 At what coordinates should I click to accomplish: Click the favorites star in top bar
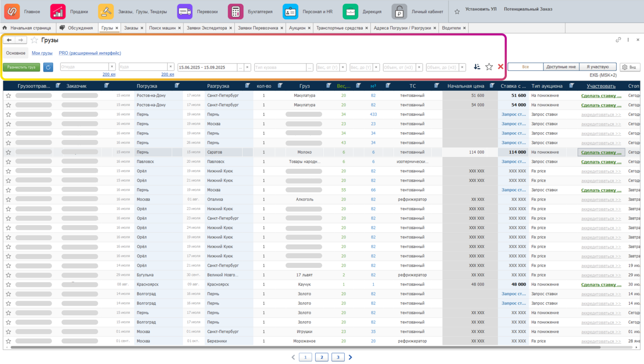pyautogui.click(x=457, y=11)
